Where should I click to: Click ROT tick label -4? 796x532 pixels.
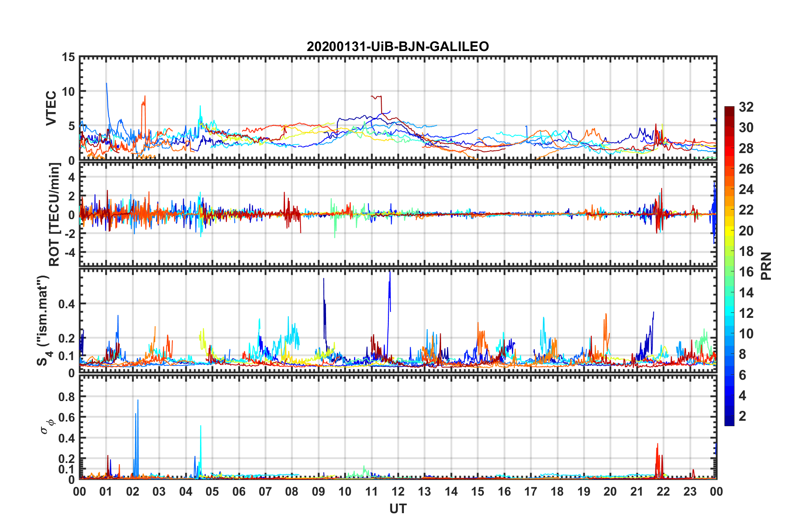tap(69, 253)
